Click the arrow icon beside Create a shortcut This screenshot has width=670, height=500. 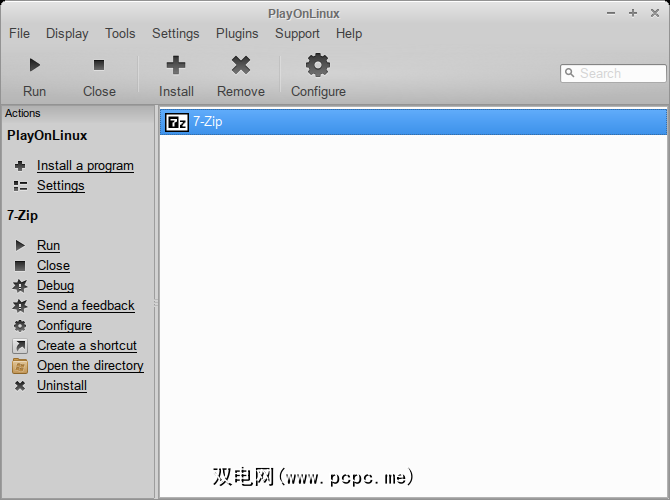[20, 346]
